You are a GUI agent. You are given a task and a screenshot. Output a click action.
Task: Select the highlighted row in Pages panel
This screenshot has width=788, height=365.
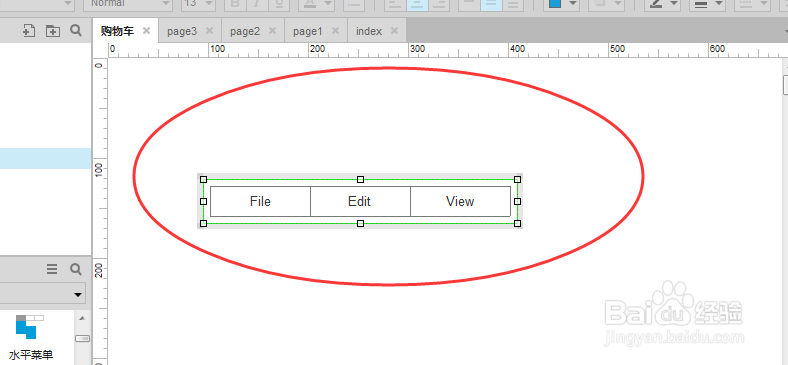coord(45,158)
